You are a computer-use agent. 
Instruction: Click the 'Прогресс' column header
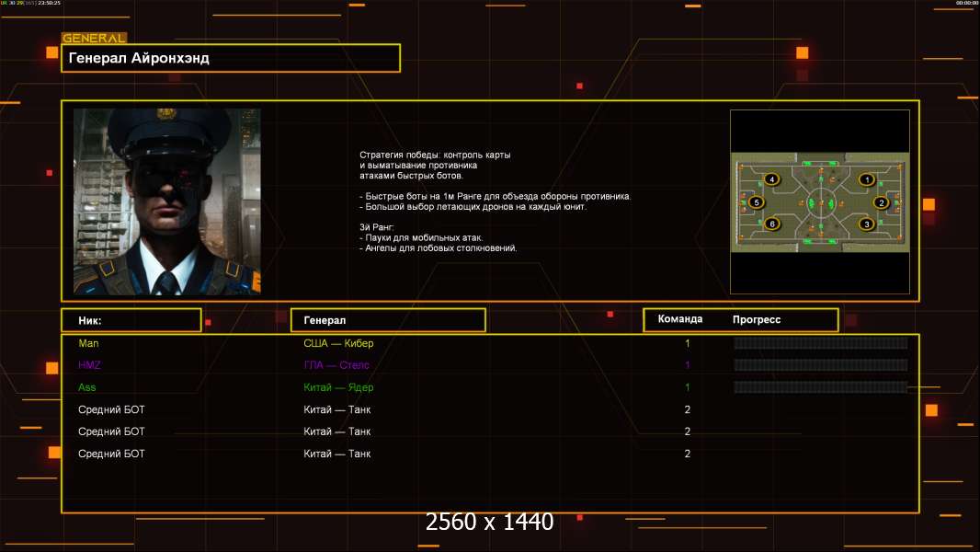(x=757, y=319)
